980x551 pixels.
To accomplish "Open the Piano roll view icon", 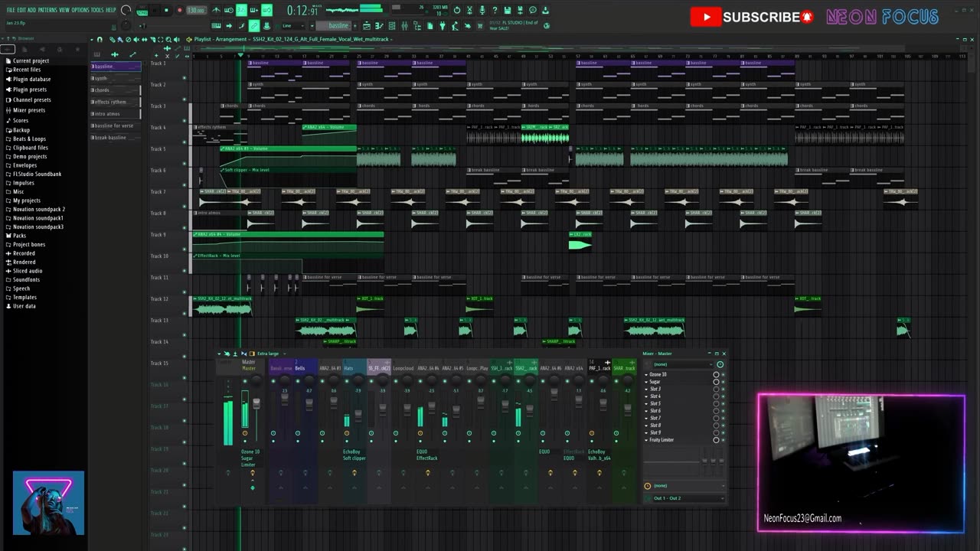I will (379, 25).
